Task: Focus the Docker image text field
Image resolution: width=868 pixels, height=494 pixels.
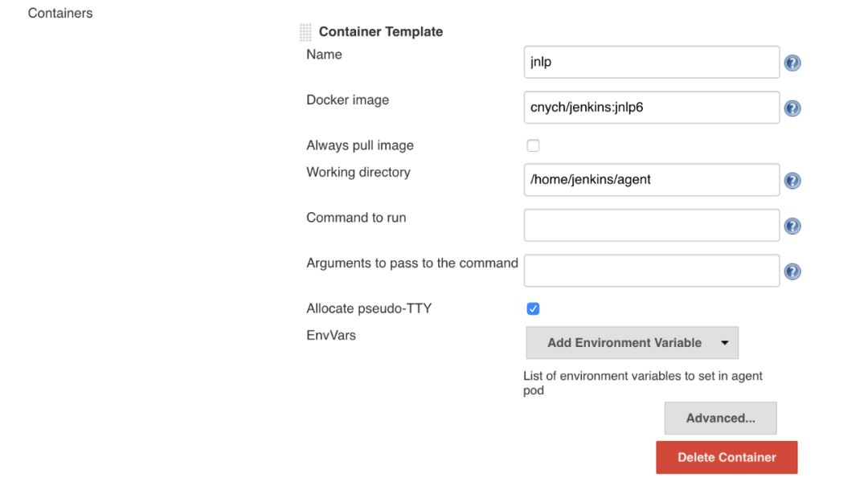Action: [651, 108]
